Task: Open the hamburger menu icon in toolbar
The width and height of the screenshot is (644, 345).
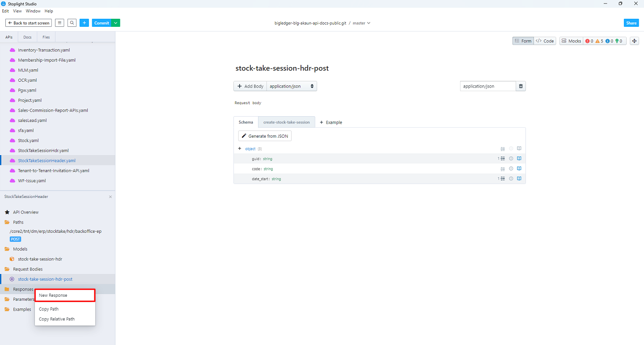Action: tap(59, 23)
